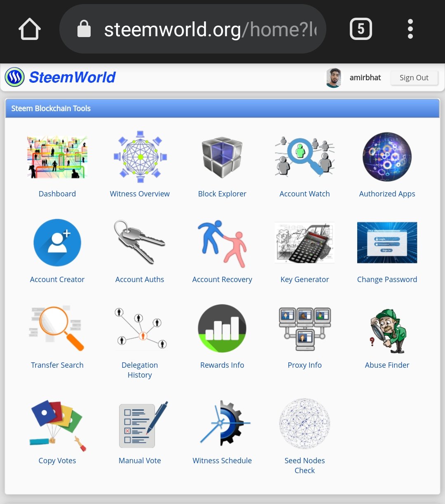Tap the browser home icon
The width and height of the screenshot is (445, 504).
click(30, 29)
